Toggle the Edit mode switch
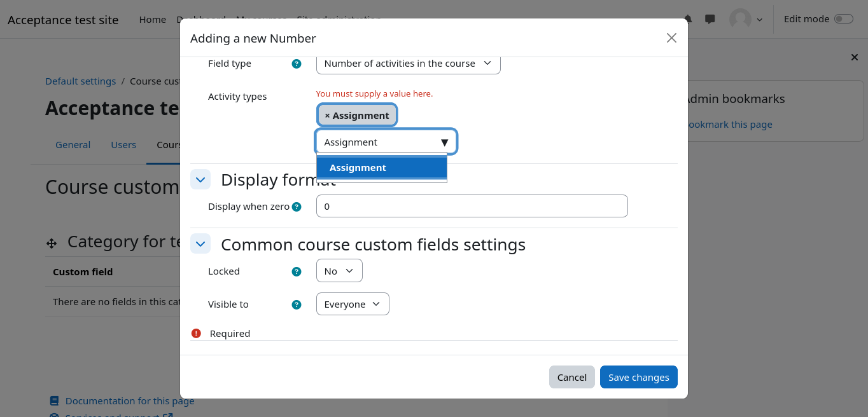Image resolution: width=868 pixels, height=417 pixels. pos(843,19)
